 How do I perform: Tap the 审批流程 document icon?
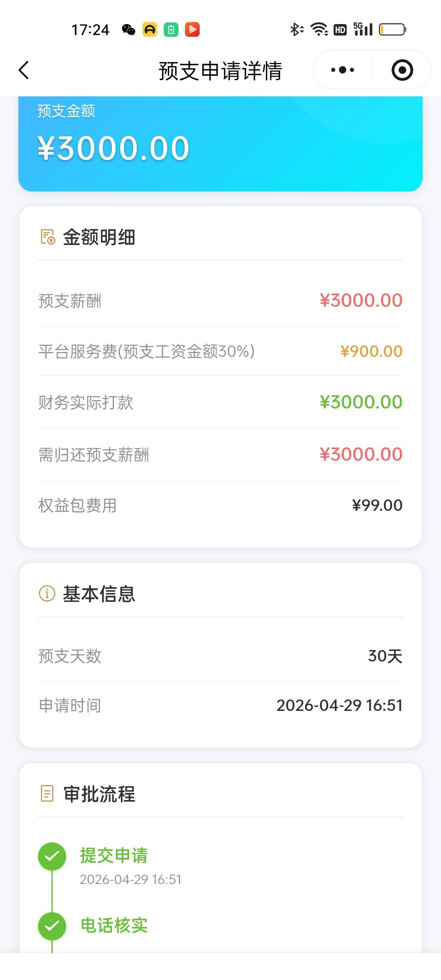click(47, 794)
